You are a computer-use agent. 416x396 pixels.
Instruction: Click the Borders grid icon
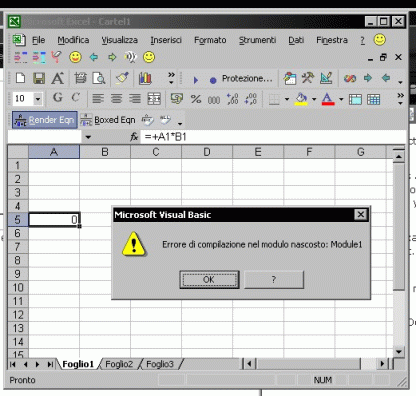pos(274,99)
